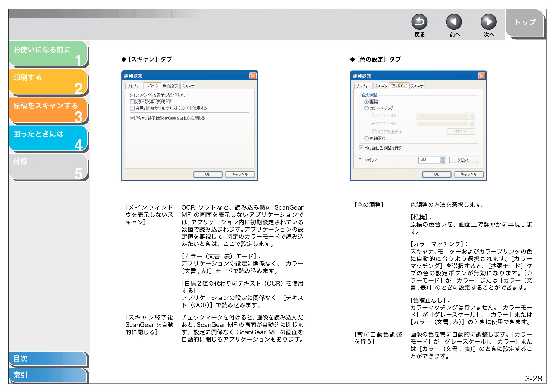Close the left 詳細設定 dialog

[253, 76]
